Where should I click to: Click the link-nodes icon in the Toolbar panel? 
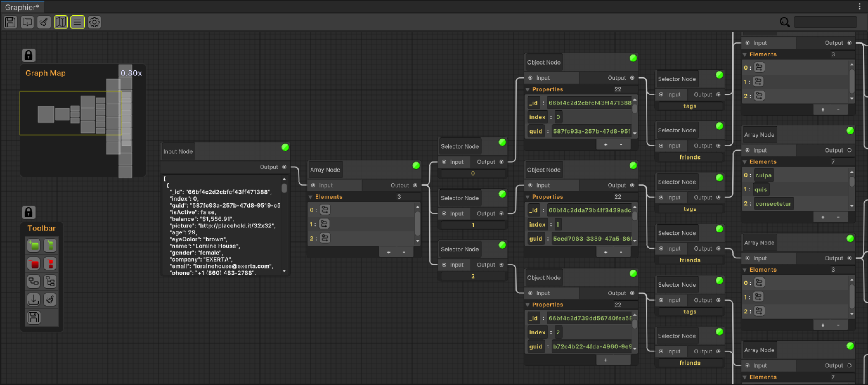click(33, 281)
